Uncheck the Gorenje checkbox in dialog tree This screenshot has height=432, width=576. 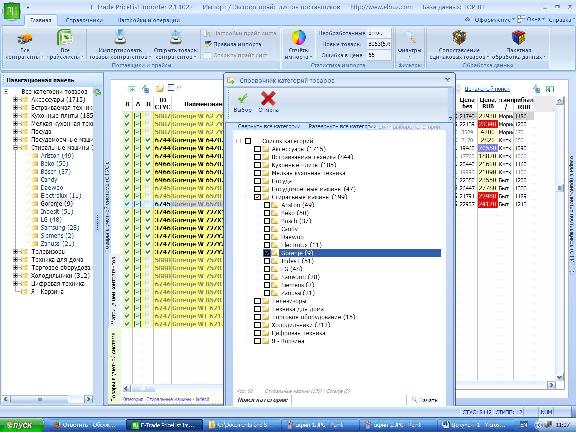tap(267, 253)
